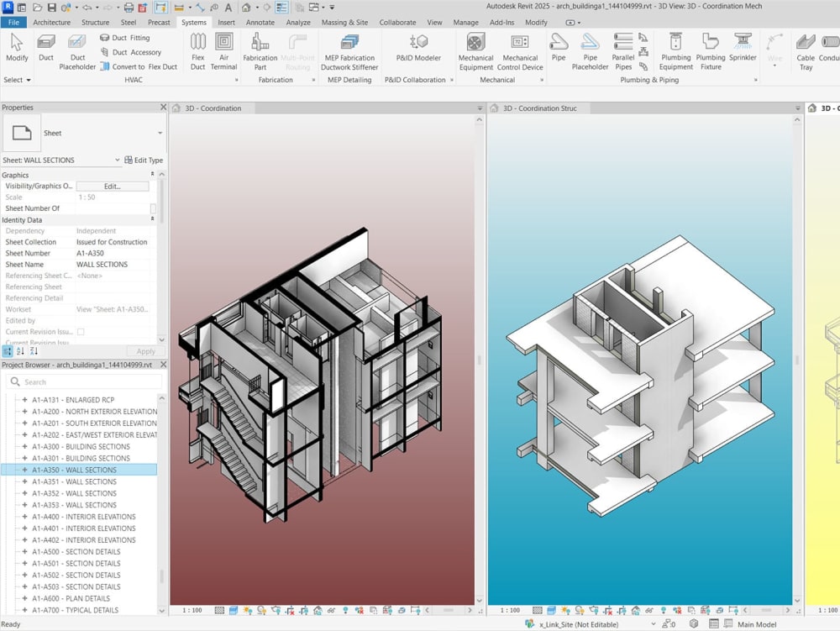Click the Save icon in quick access toolbar
The height and width of the screenshot is (631, 840).
pos(52,8)
